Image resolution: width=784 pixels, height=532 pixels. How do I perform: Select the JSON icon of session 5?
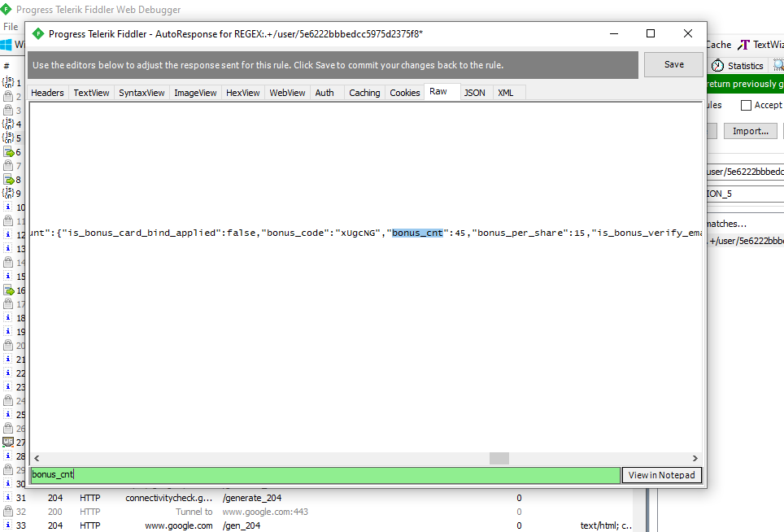coord(8,137)
